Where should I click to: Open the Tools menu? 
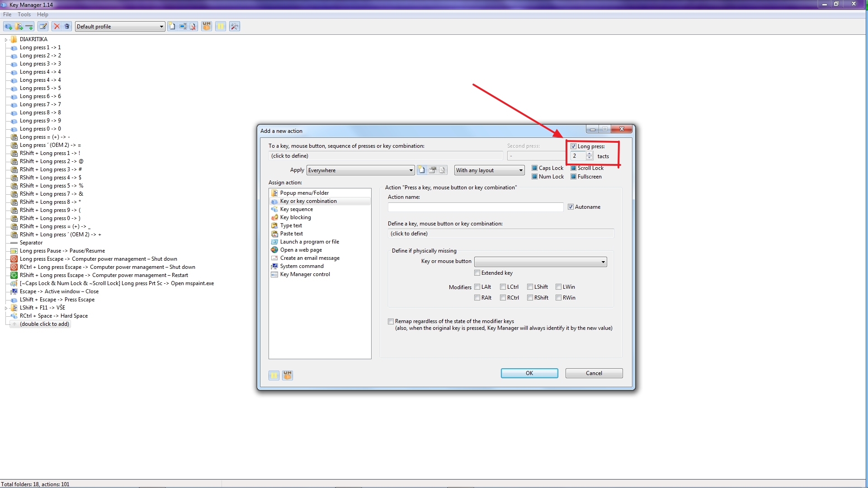coord(24,14)
